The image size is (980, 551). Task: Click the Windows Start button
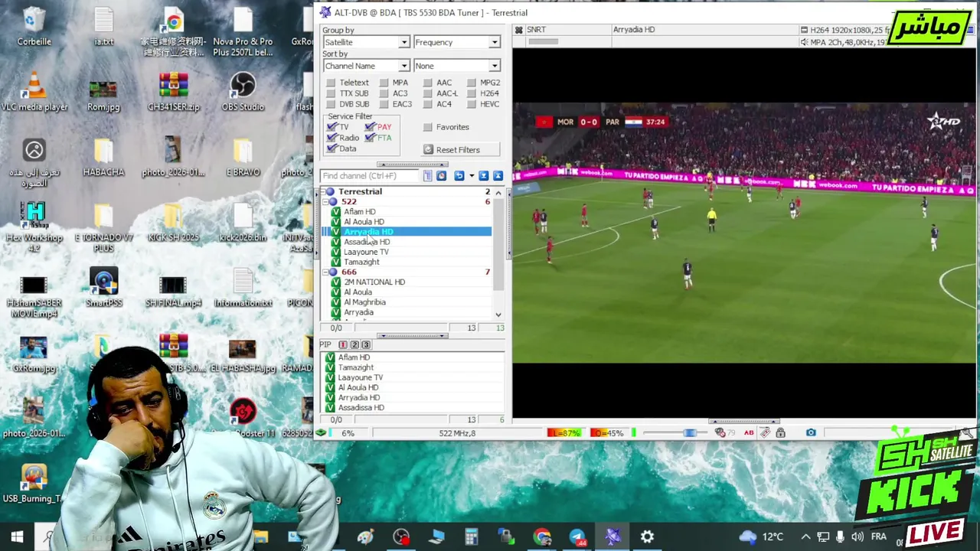17,536
